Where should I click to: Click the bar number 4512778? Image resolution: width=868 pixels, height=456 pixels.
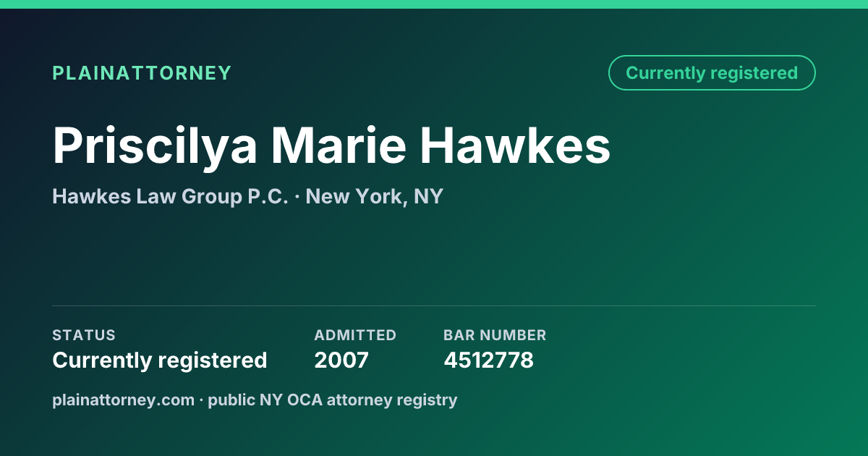488,360
